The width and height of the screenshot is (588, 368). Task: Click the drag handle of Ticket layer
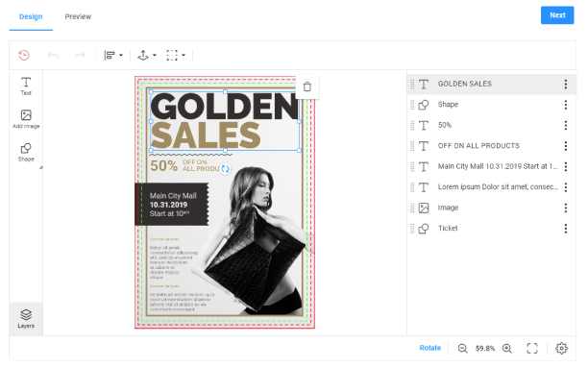click(x=412, y=229)
